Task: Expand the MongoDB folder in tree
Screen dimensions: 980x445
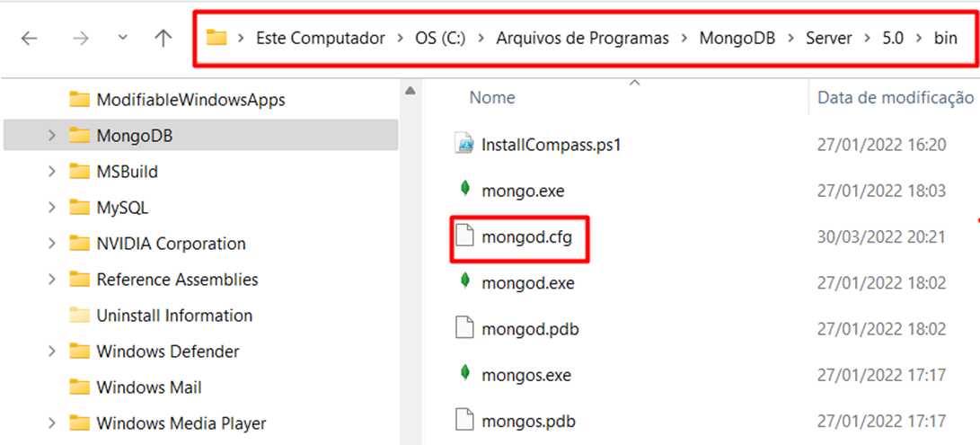Action: tap(52, 135)
